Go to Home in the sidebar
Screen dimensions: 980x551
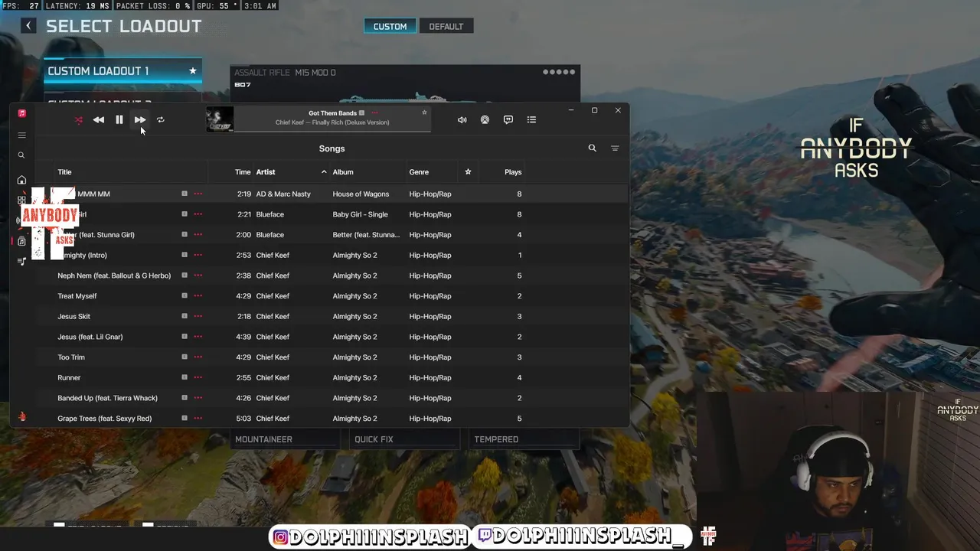coord(21,180)
